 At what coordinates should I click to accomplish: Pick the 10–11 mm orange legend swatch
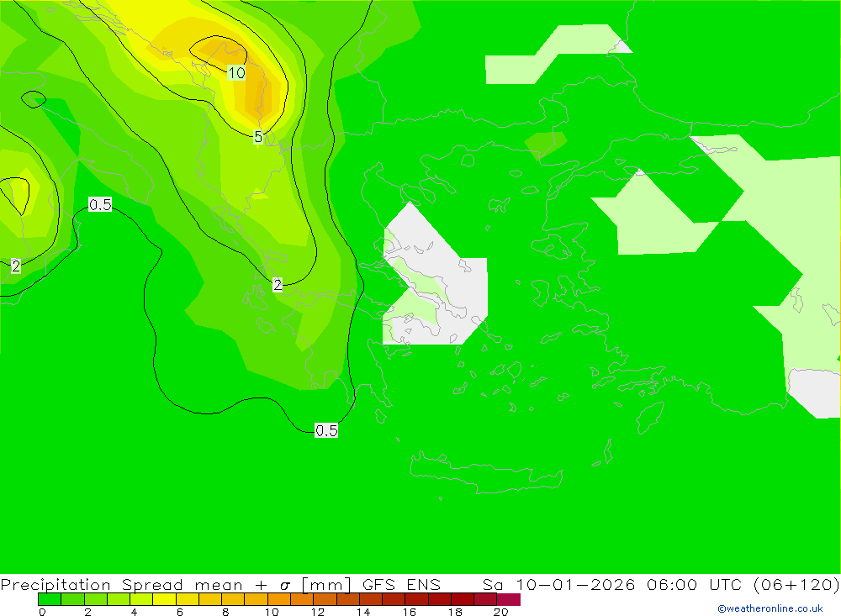279,599
